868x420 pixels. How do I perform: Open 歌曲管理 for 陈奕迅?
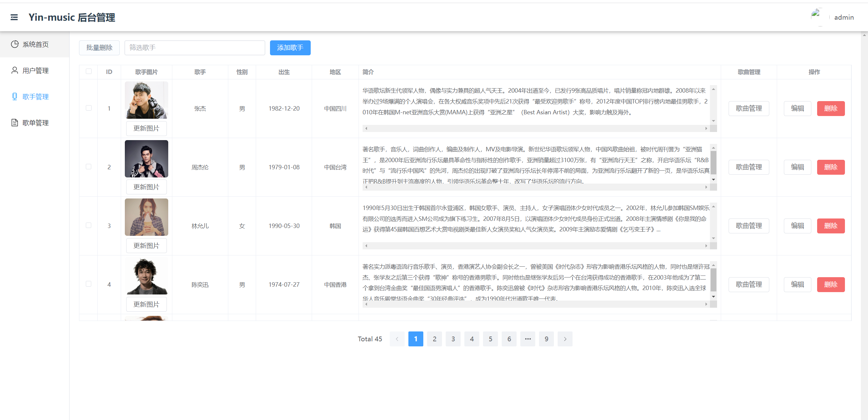click(x=749, y=285)
